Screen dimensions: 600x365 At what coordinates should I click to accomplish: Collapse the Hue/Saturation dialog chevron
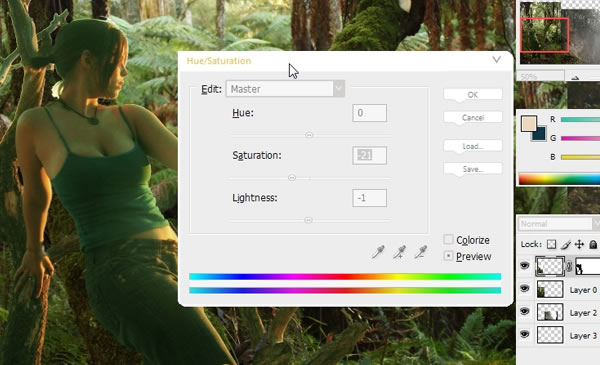pos(496,60)
